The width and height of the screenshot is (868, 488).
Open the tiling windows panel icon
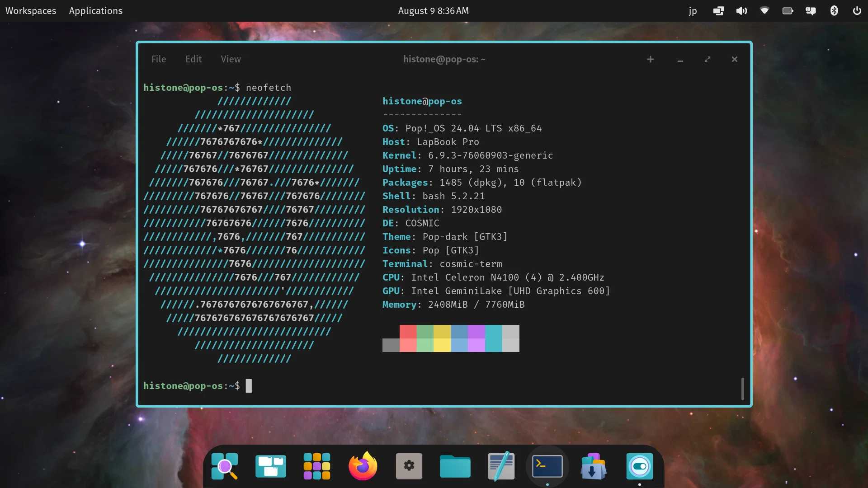[718, 11]
